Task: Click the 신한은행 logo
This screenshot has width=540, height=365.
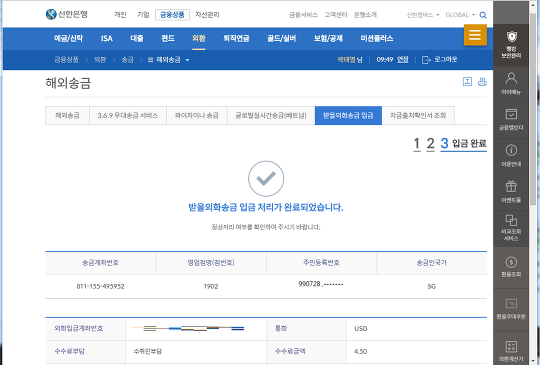Action: 67,14
